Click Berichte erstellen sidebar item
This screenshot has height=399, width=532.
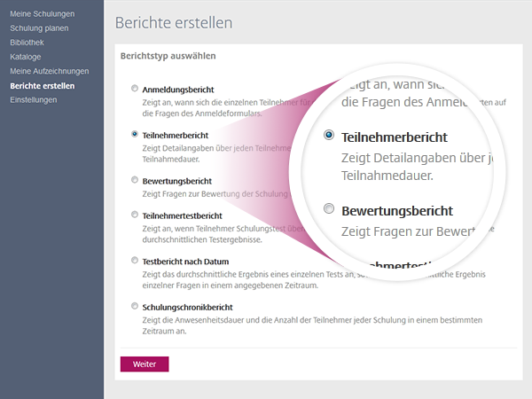(x=42, y=85)
